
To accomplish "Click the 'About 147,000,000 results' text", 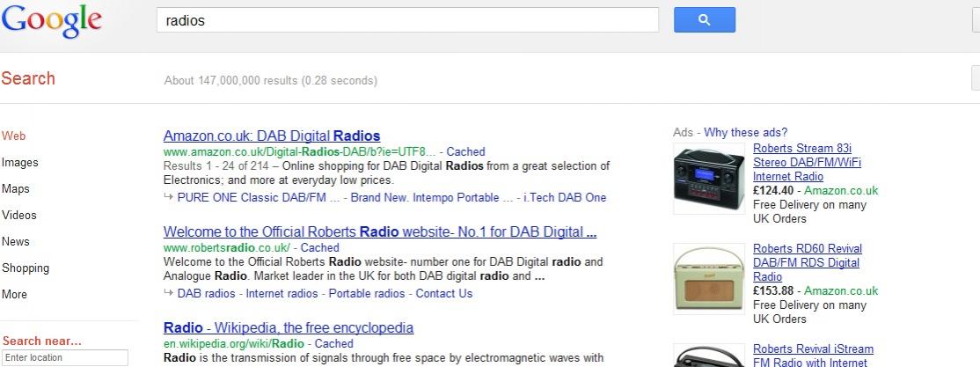I will click(x=271, y=81).
